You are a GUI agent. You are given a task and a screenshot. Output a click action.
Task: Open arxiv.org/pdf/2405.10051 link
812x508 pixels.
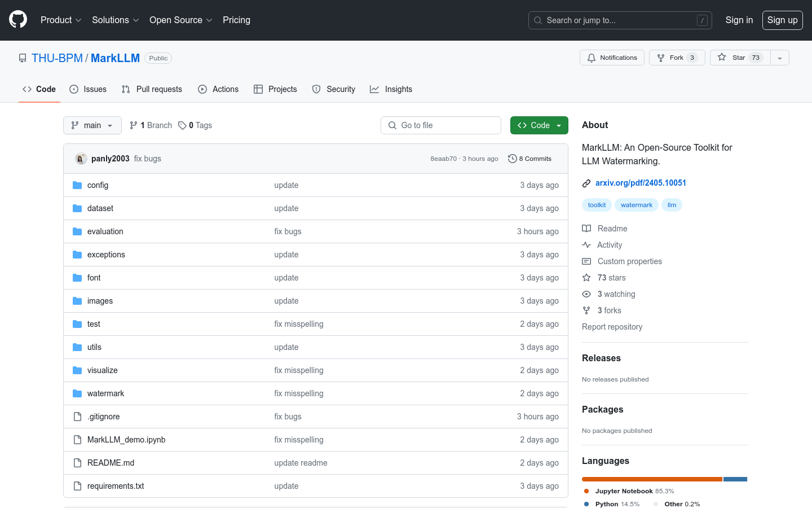[641, 183]
